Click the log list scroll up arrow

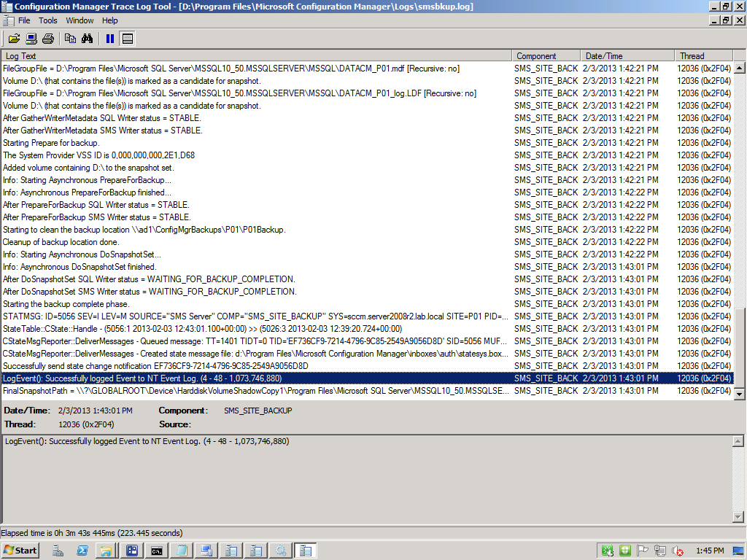[739, 68]
